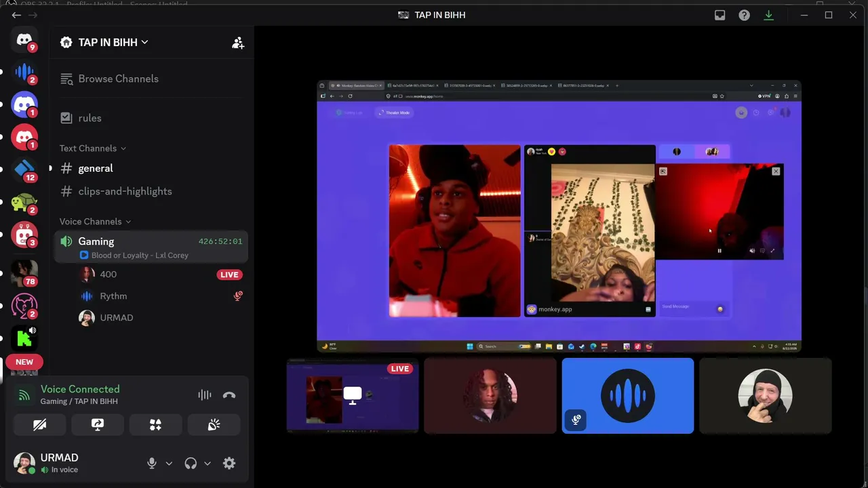This screenshot has height=488, width=868.
Task: Open Discord help icon in title bar
Action: click(x=744, y=15)
